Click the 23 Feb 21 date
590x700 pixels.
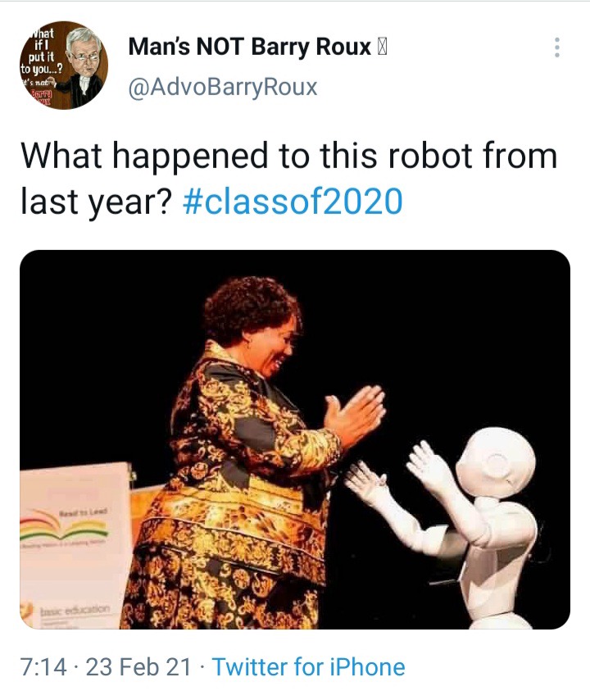(x=138, y=667)
